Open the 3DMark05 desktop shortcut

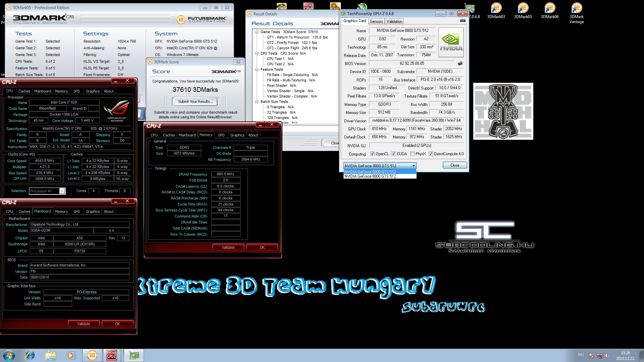pyautogui.click(x=523, y=10)
